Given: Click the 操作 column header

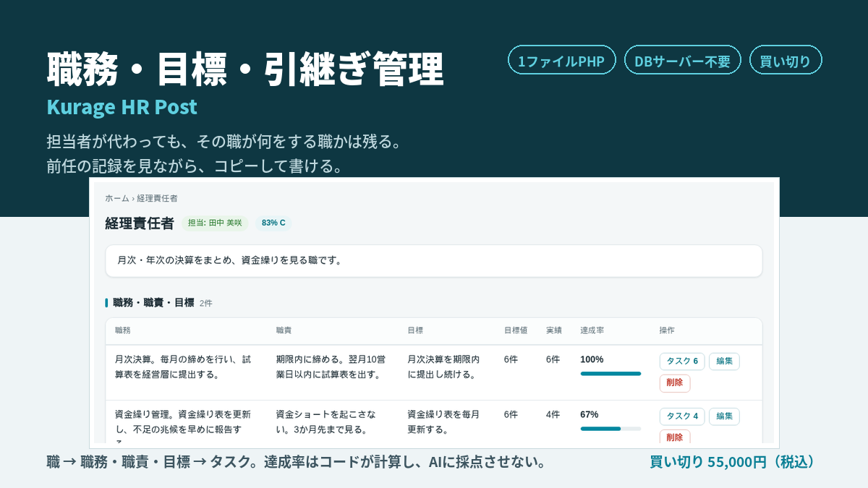Looking at the screenshot, I should 667,330.
